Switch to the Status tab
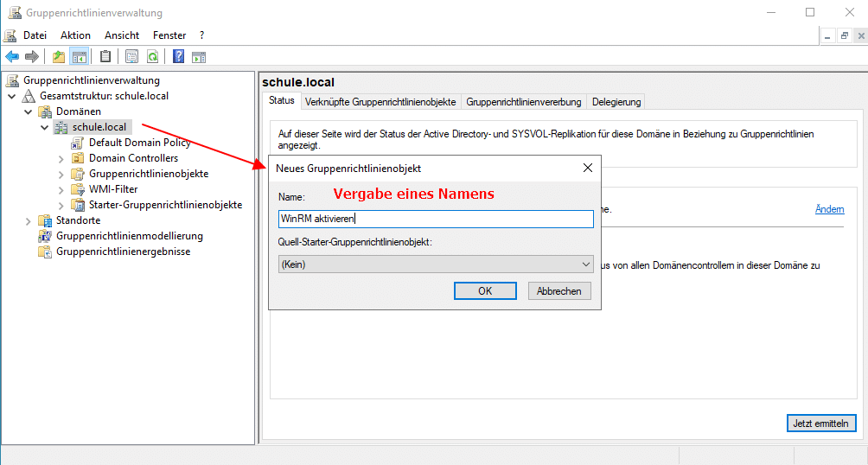This screenshot has width=868, height=465. (x=282, y=100)
